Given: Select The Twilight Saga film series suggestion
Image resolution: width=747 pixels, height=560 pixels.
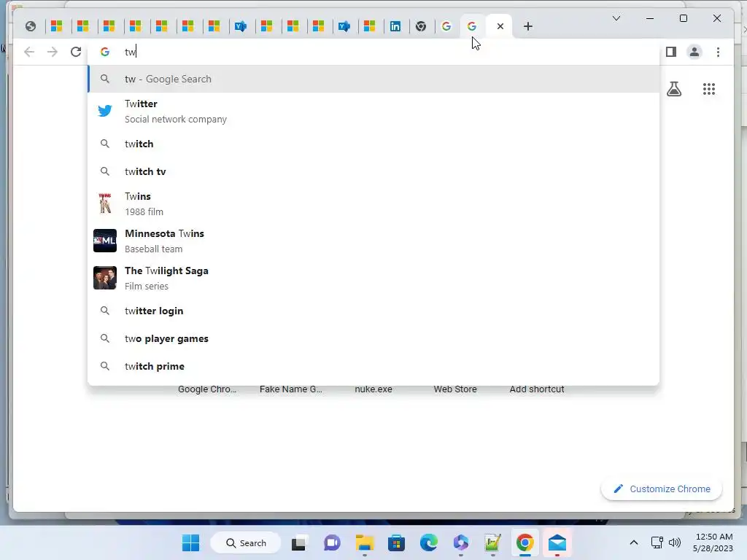Looking at the screenshot, I should coord(373,278).
